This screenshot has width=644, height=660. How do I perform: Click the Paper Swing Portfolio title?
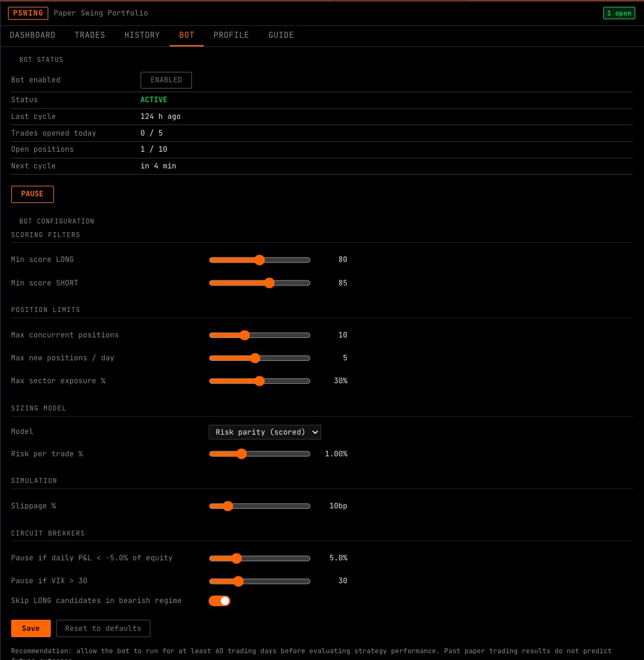point(100,13)
